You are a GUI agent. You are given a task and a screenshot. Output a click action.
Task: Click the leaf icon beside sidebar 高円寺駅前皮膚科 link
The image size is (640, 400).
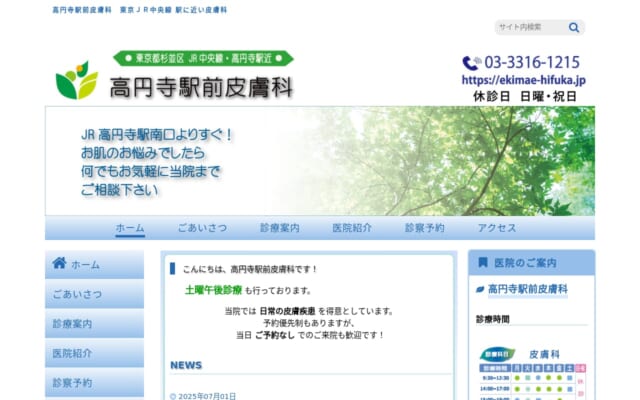(x=480, y=289)
